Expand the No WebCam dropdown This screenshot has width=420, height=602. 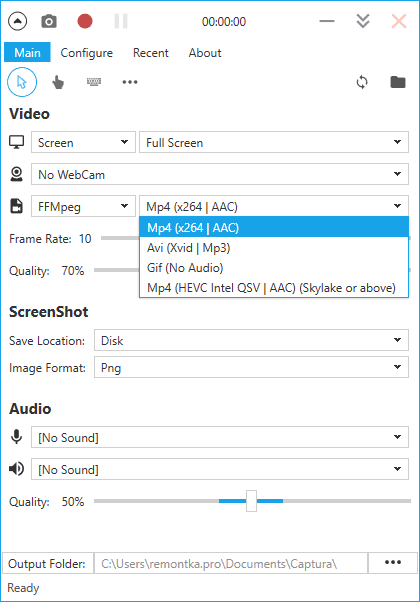click(x=220, y=174)
